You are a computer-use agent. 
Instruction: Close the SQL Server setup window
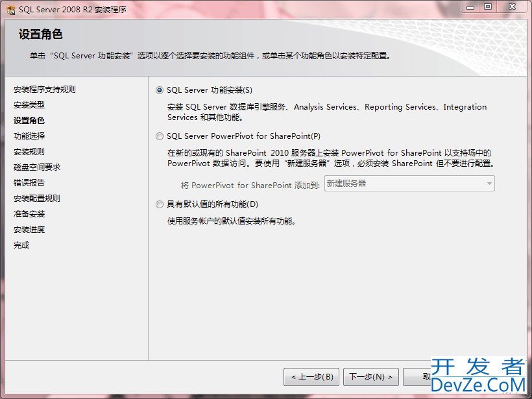[x=513, y=6]
